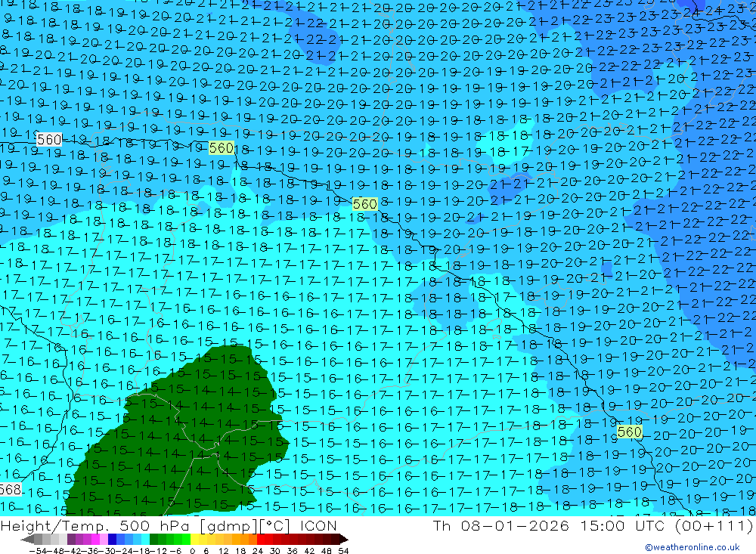Pick the yellow swatch above 0
Screen dimensions: 756x554
click(194, 540)
